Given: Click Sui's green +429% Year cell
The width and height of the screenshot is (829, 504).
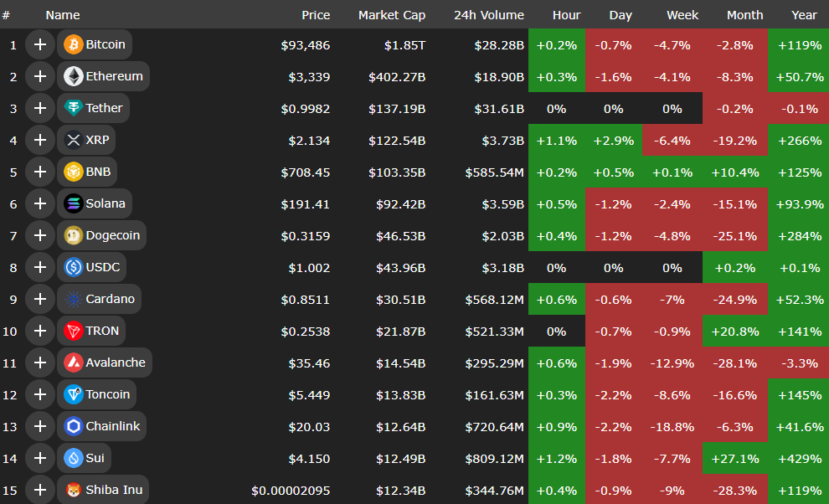Looking at the screenshot, I should [798, 458].
